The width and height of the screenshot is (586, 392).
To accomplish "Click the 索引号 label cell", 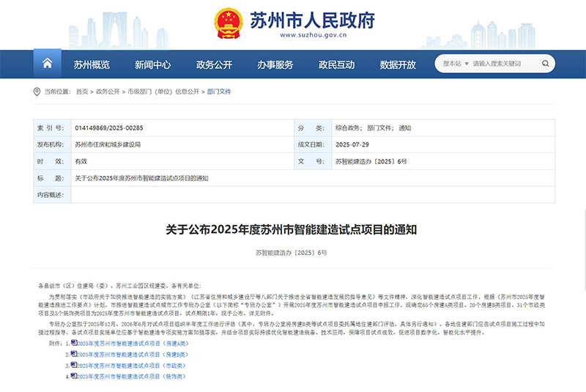I will click(52, 127).
